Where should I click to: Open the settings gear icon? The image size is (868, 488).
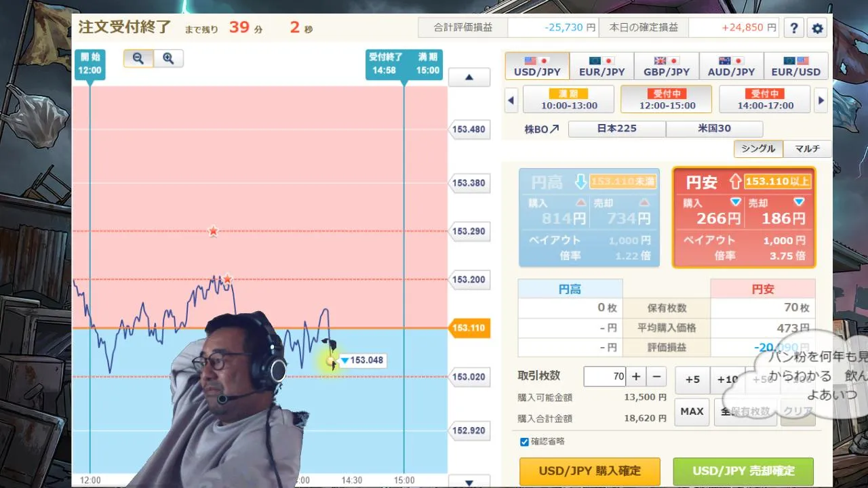point(817,28)
